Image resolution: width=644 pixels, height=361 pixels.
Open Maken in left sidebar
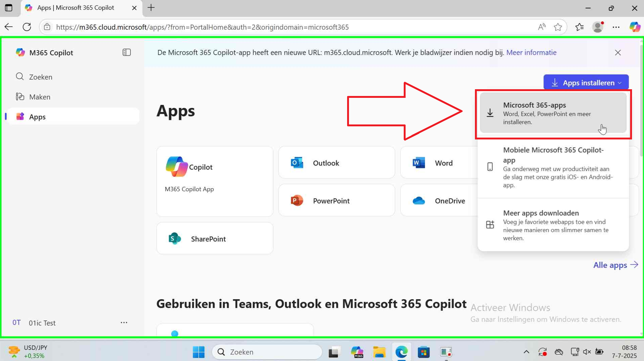coord(39,97)
